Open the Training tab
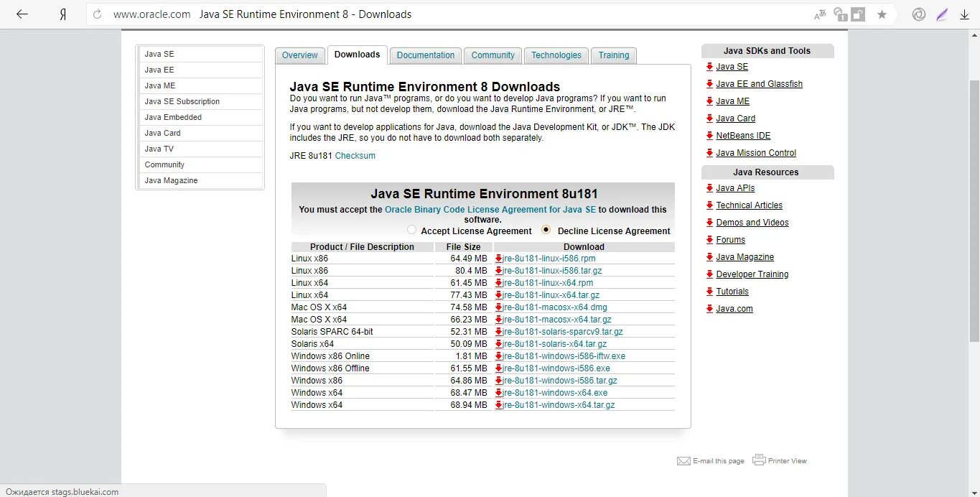The image size is (980, 497). [x=614, y=55]
